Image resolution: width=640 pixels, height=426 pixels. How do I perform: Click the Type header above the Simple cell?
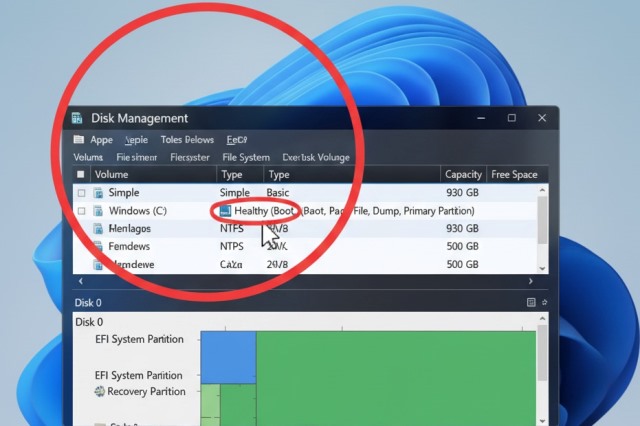click(x=232, y=175)
